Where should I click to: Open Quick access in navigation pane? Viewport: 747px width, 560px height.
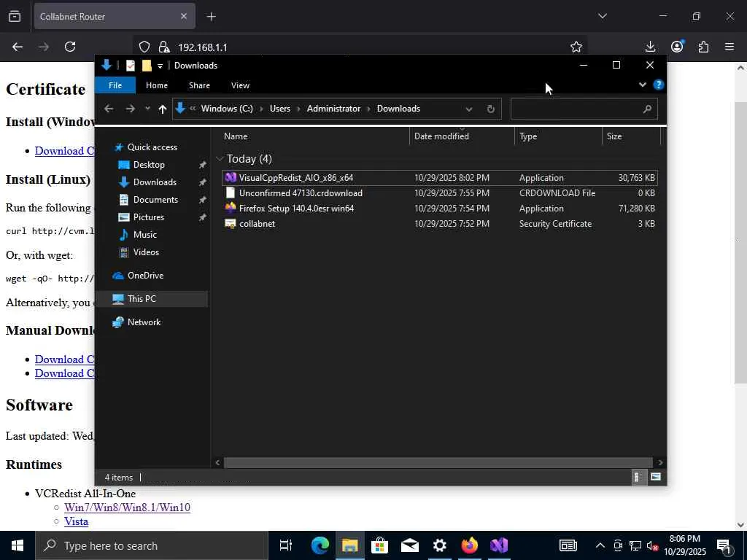(x=152, y=147)
